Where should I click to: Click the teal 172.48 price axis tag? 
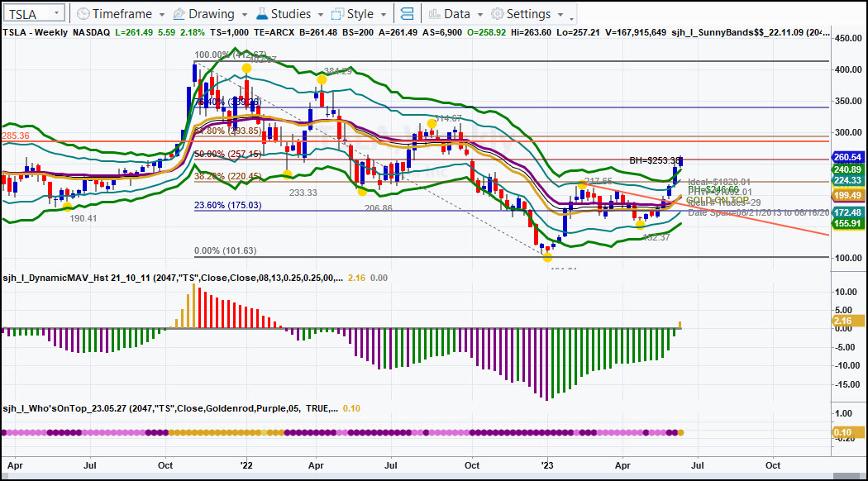(847, 212)
